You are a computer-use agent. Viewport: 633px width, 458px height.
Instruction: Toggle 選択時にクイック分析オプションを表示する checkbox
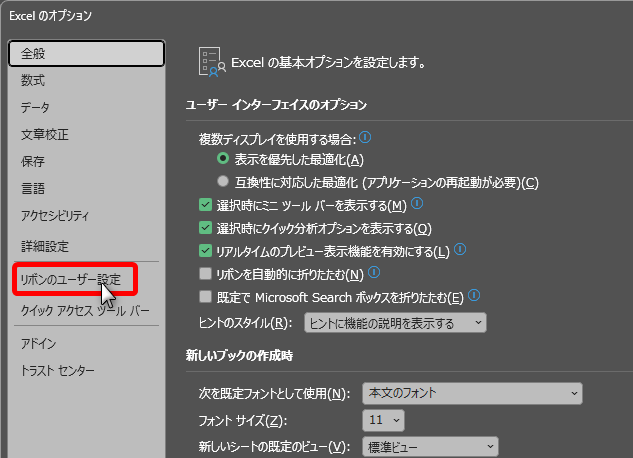click(x=205, y=228)
